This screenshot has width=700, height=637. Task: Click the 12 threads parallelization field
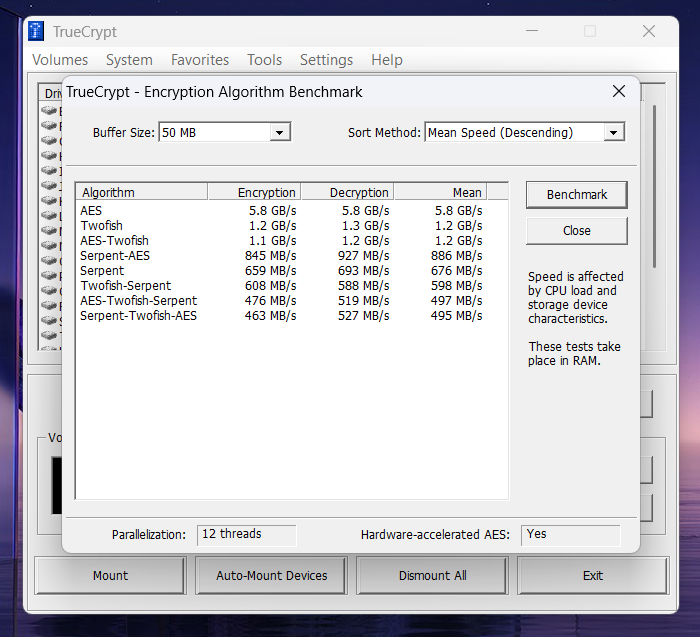[x=247, y=534]
